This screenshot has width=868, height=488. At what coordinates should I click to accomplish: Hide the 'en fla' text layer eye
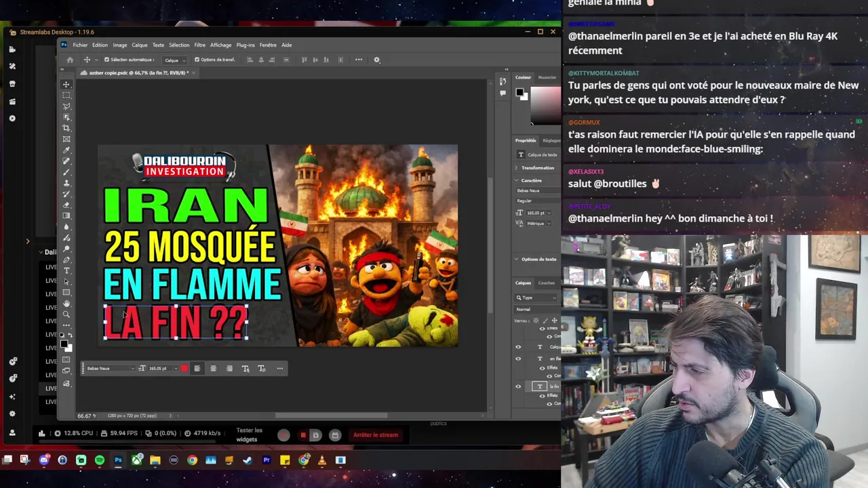pyautogui.click(x=519, y=359)
